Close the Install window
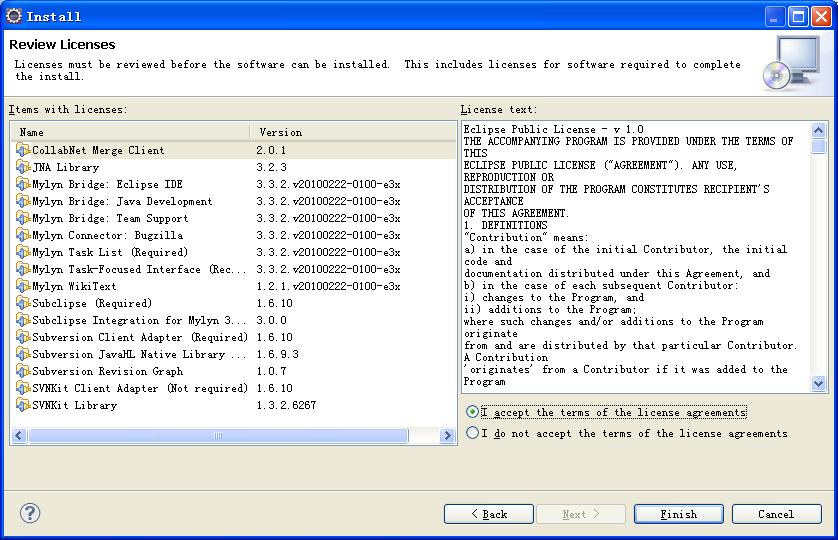The image size is (838, 540). [821, 17]
